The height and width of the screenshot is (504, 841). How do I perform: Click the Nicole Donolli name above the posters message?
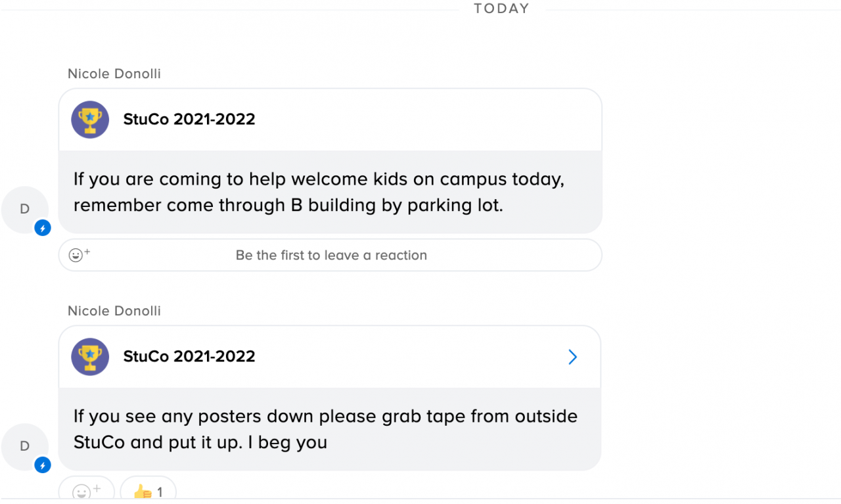114,311
